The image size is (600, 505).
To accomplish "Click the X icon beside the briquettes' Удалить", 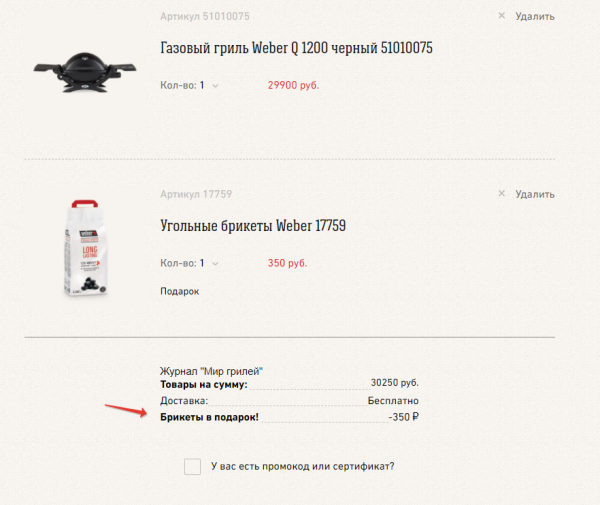I will (501, 193).
